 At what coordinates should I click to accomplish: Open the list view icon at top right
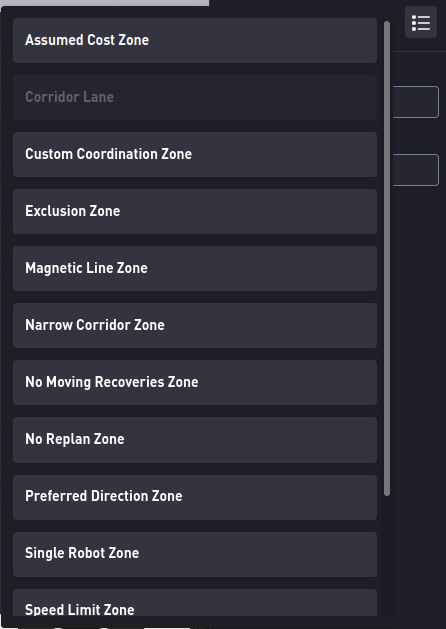tap(421, 22)
